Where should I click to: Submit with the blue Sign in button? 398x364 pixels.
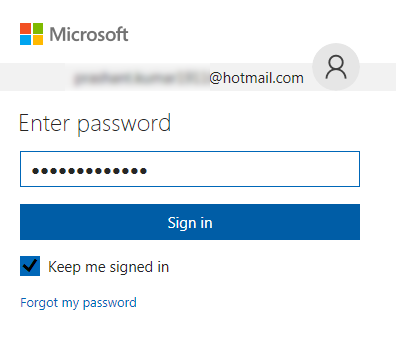[190, 222]
